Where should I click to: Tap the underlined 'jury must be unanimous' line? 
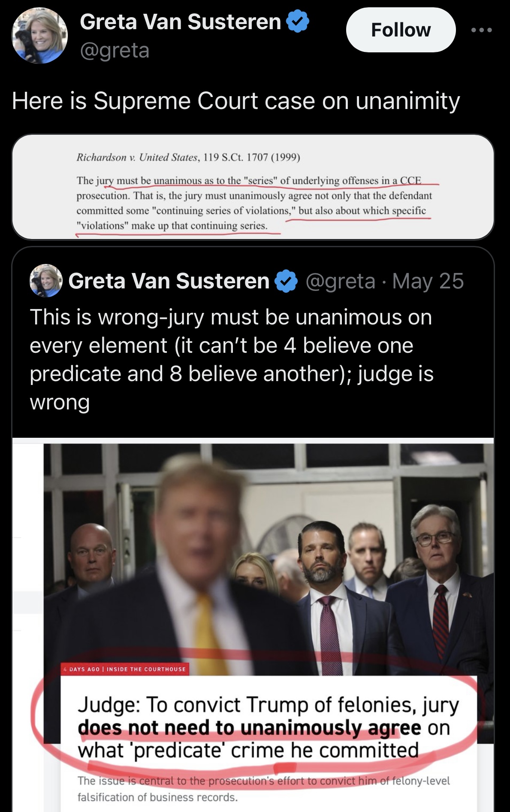click(x=249, y=181)
